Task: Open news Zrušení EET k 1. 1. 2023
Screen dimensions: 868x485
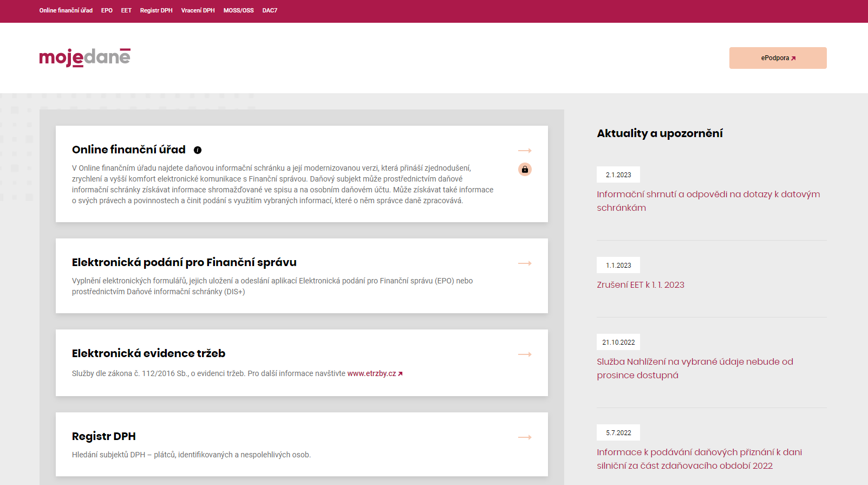Action: [x=641, y=285]
